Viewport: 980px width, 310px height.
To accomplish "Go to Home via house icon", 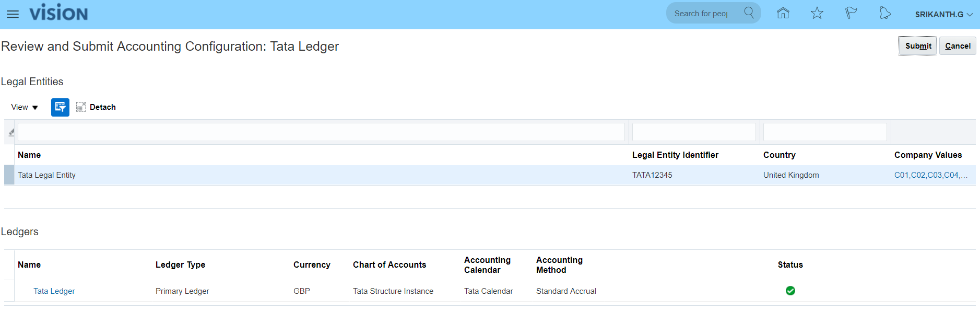I will [x=783, y=13].
